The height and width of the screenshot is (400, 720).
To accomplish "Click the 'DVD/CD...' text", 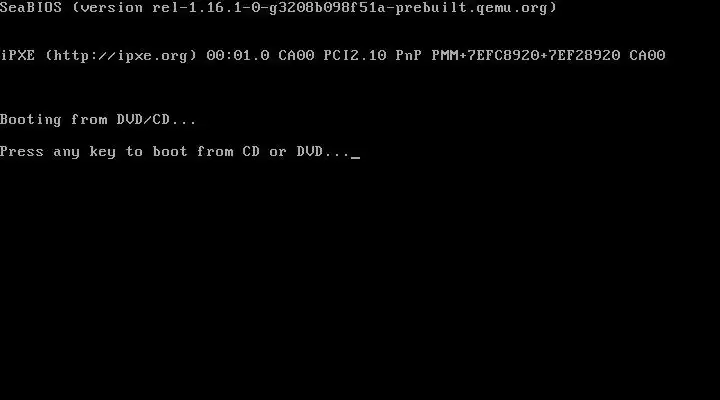I will click(x=156, y=119).
